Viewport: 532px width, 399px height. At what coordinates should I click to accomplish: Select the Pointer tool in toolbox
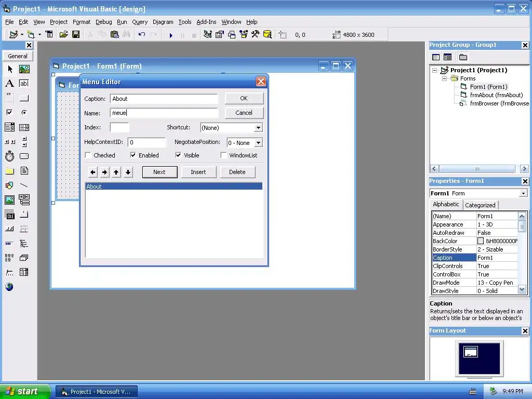10,69
